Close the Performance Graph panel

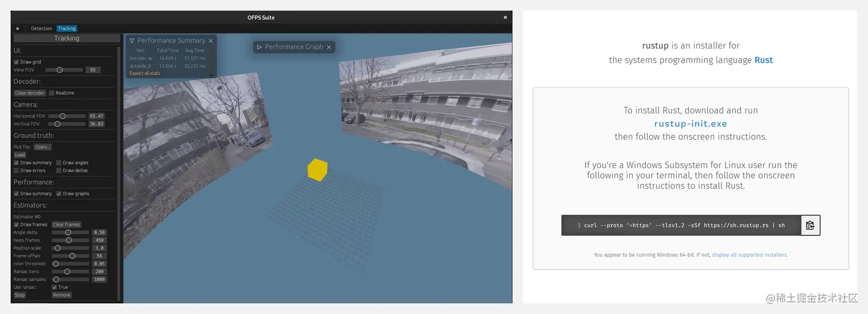[x=329, y=47]
